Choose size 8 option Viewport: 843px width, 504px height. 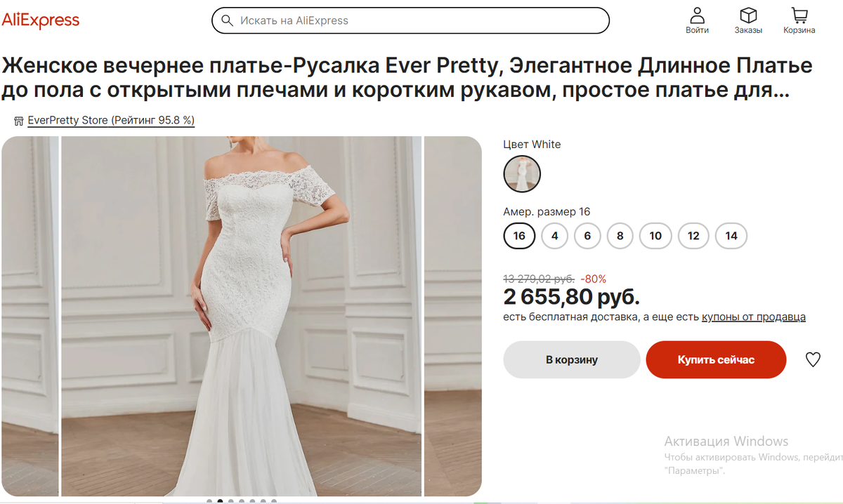coord(620,236)
